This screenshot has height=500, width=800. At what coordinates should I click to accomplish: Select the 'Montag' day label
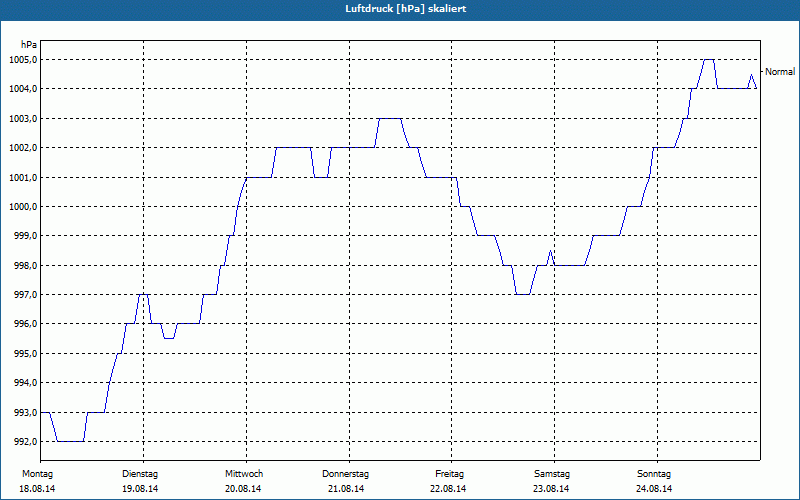[37, 474]
